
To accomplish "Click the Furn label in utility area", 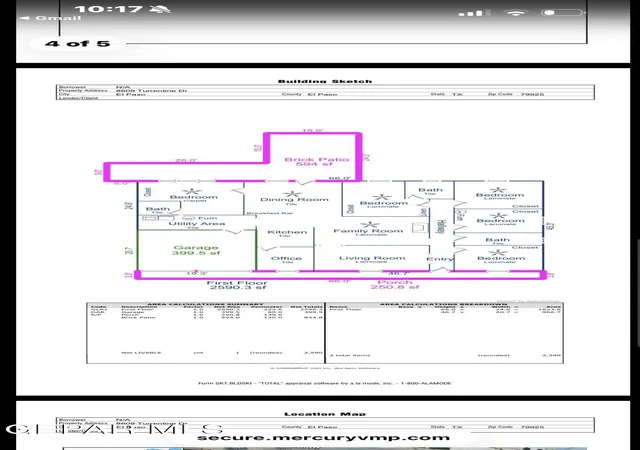I will [x=208, y=218].
